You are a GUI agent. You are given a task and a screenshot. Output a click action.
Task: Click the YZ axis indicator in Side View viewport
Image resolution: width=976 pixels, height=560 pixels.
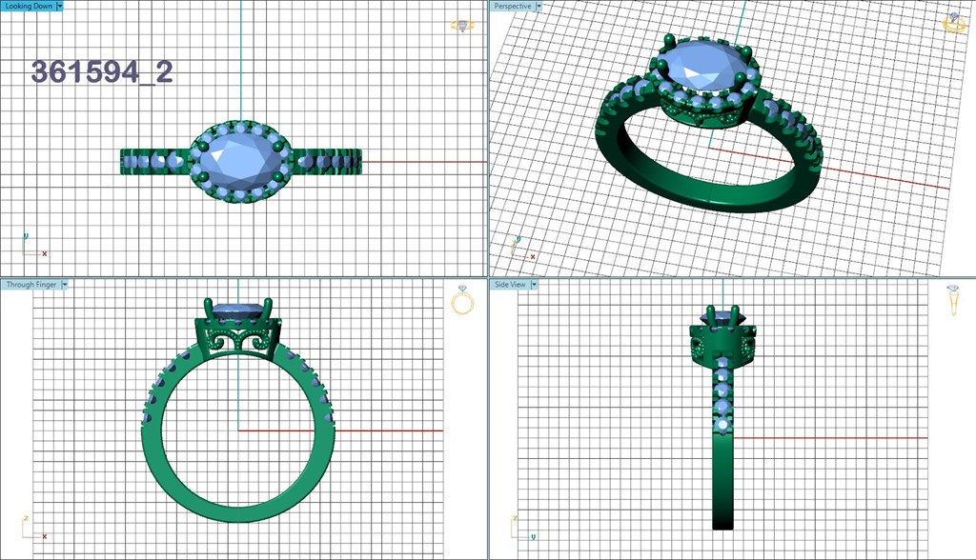[523, 527]
